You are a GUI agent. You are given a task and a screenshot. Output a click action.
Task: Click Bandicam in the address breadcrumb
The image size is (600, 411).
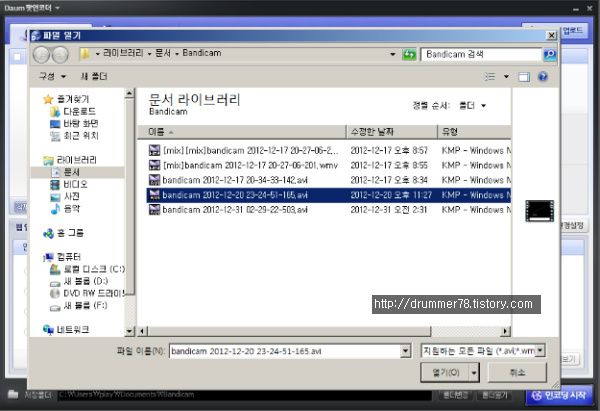[x=202, y=53]
